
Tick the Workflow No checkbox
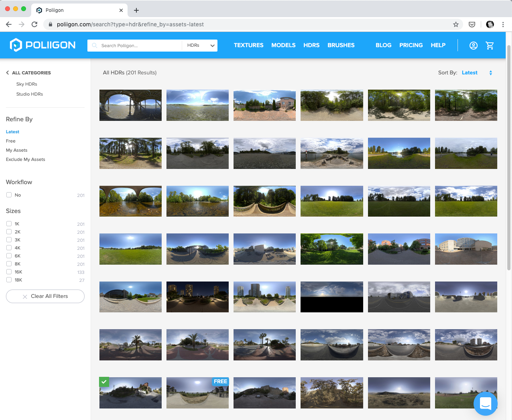click(x=9, y=195)
